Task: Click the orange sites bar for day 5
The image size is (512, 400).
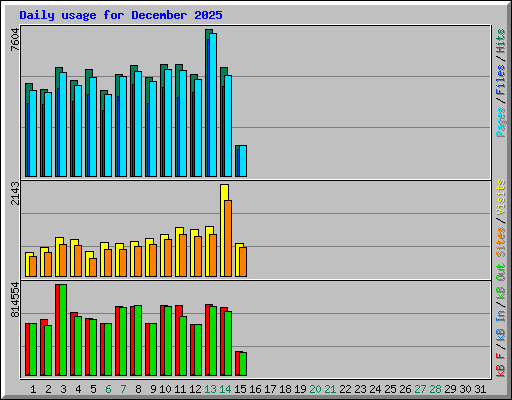Action: (x=93, y=267)
